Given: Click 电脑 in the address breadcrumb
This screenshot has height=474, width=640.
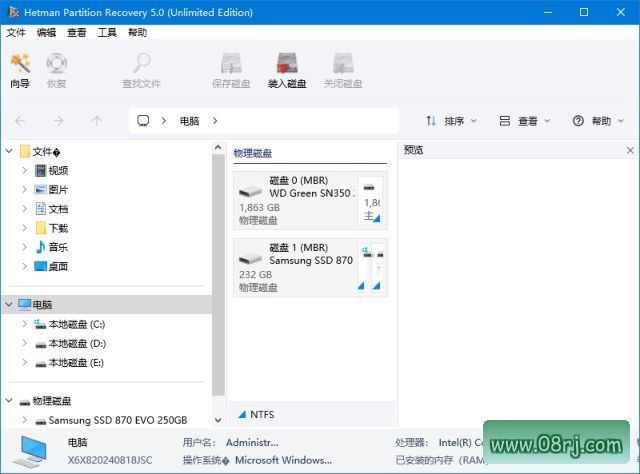Looking at the screenshot, I should pos(189,121).
